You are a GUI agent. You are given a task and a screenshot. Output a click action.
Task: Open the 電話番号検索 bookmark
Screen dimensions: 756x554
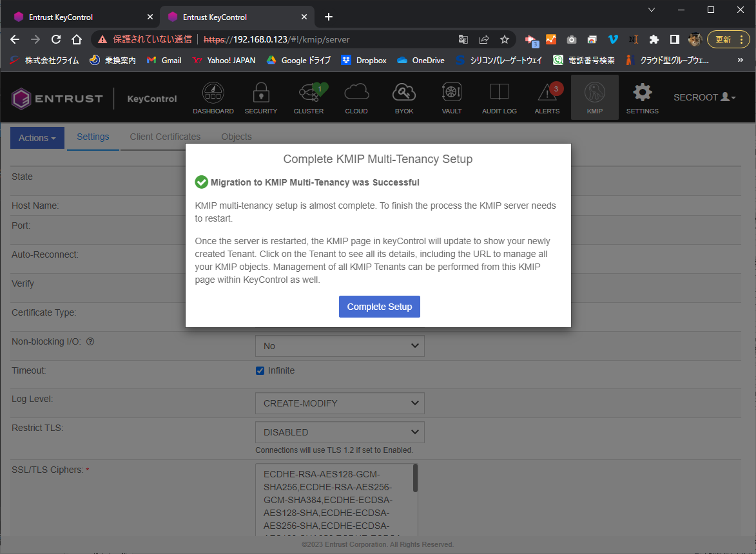(584, 60)
